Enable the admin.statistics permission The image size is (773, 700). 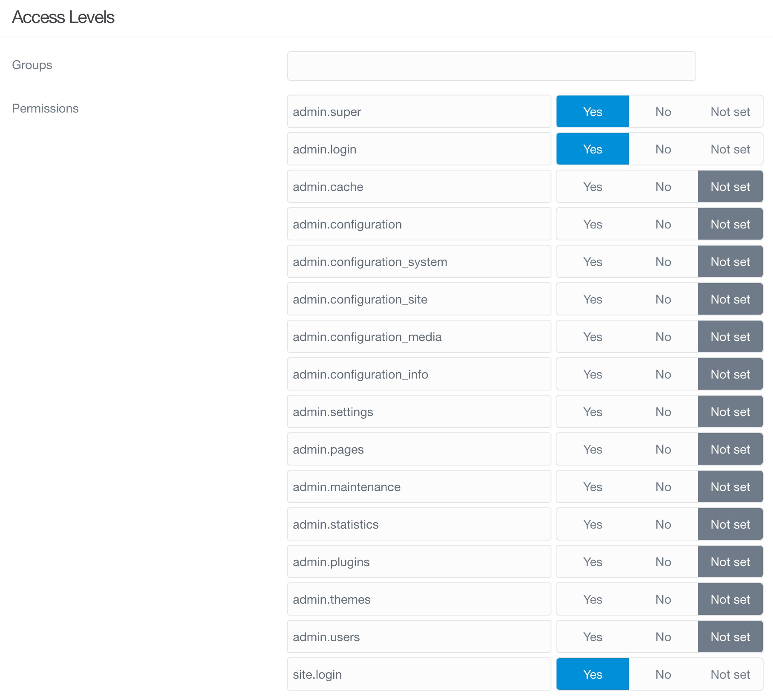click(x=592, y=524)
